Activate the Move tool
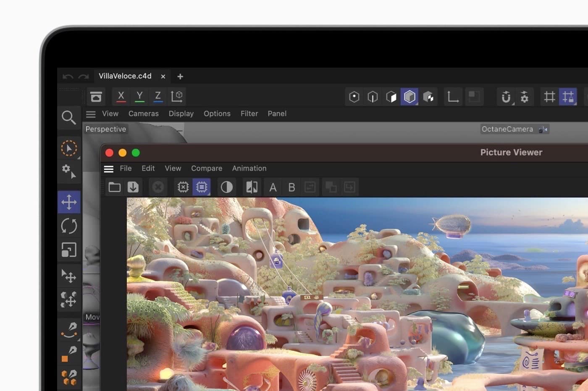 click(x=69, y=202)
